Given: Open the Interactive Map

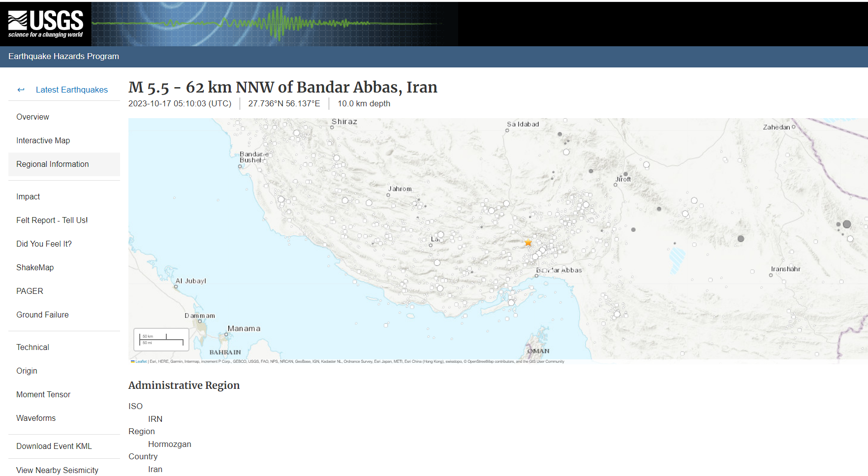Looking at the screenshot, I should tap(43, 140).
